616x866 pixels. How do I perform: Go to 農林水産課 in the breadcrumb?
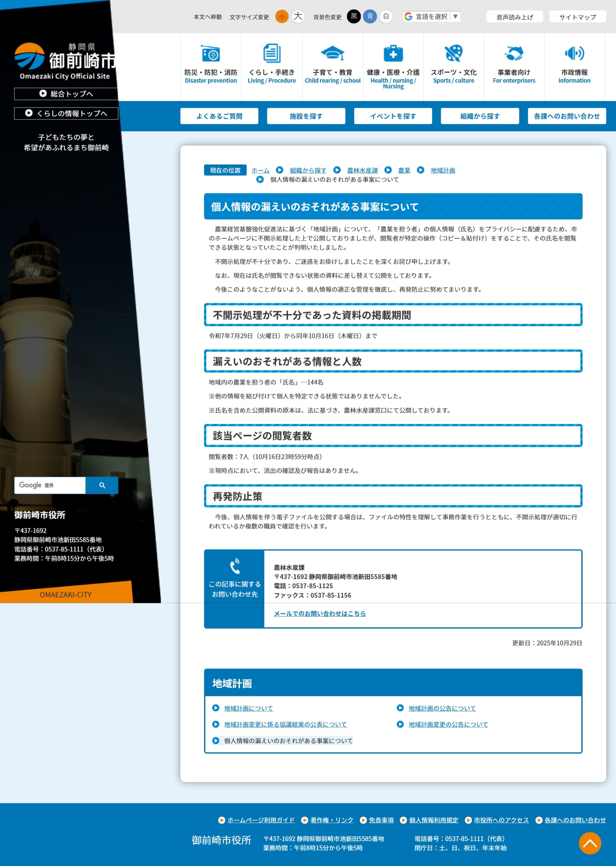[x=362, y=170]
